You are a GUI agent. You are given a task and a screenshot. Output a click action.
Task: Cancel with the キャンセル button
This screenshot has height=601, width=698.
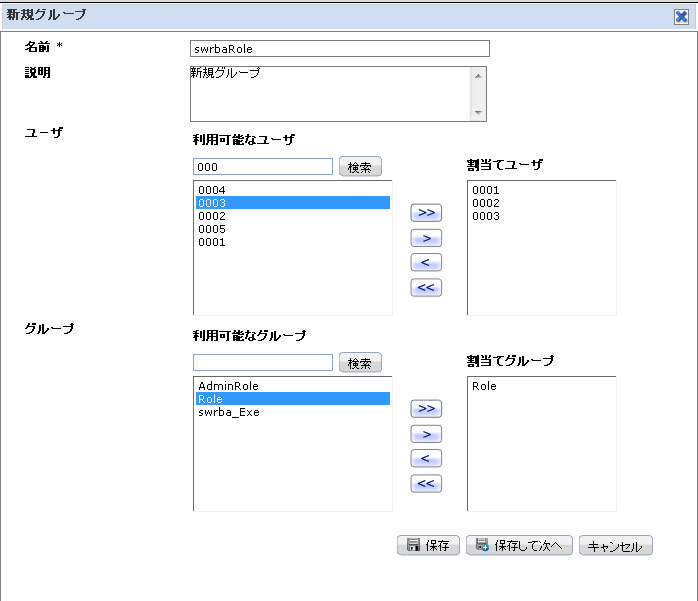[x=616, y=545]
